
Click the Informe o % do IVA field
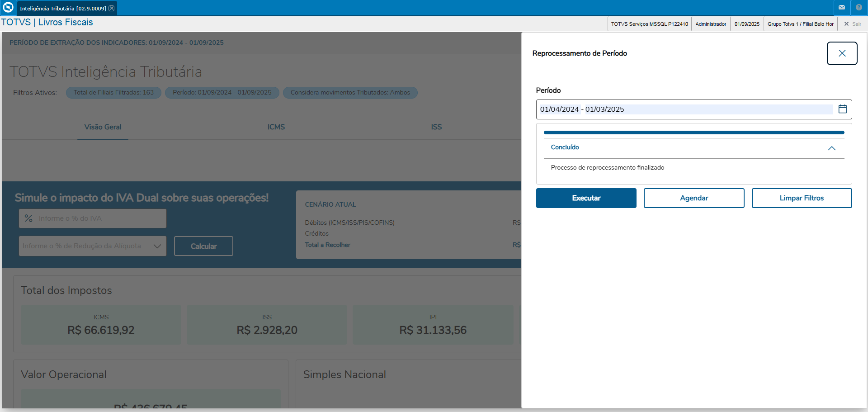[93, 218]
